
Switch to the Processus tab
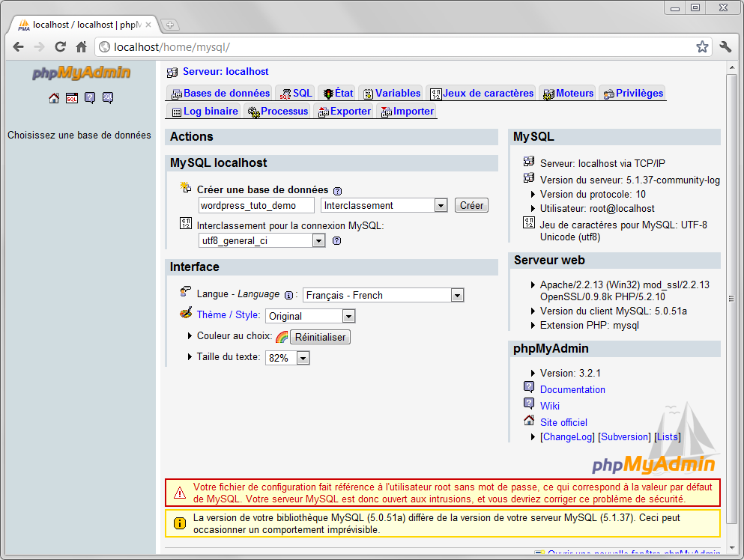pyautogui.click(x=277, y=112)
